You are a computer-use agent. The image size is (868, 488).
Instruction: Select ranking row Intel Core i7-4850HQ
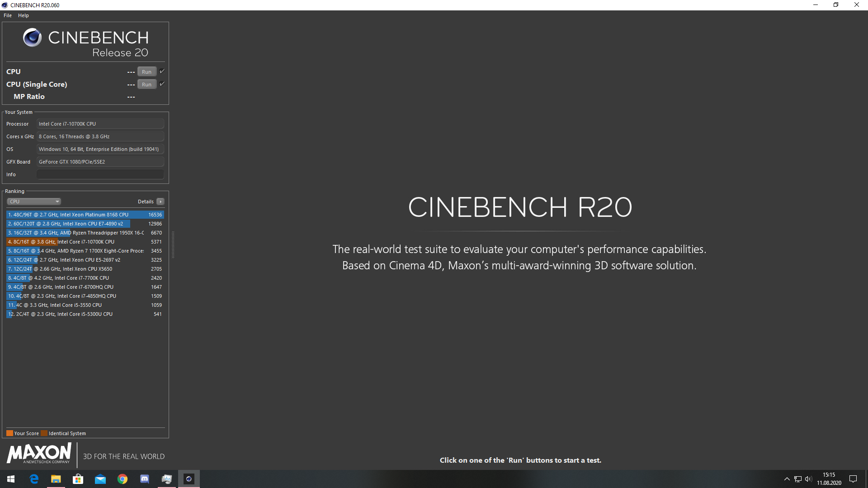85,296
